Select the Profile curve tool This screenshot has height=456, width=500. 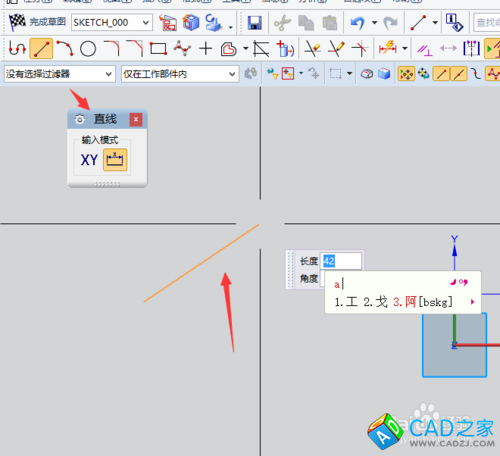click(x=17, y=49)
